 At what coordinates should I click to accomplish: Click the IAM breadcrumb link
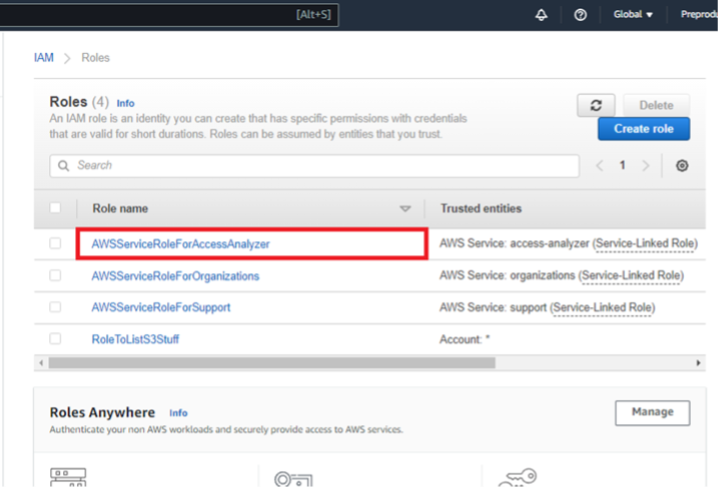(x=44, y=57)
